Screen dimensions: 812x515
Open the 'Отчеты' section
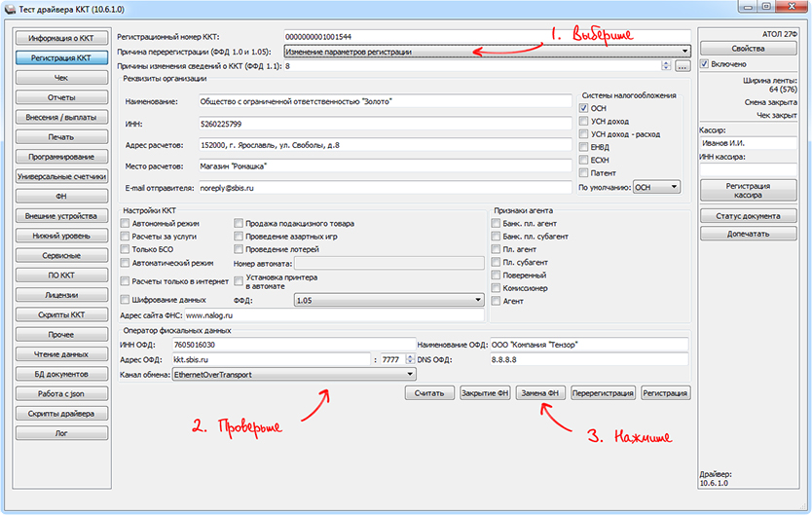click(61, 97)
